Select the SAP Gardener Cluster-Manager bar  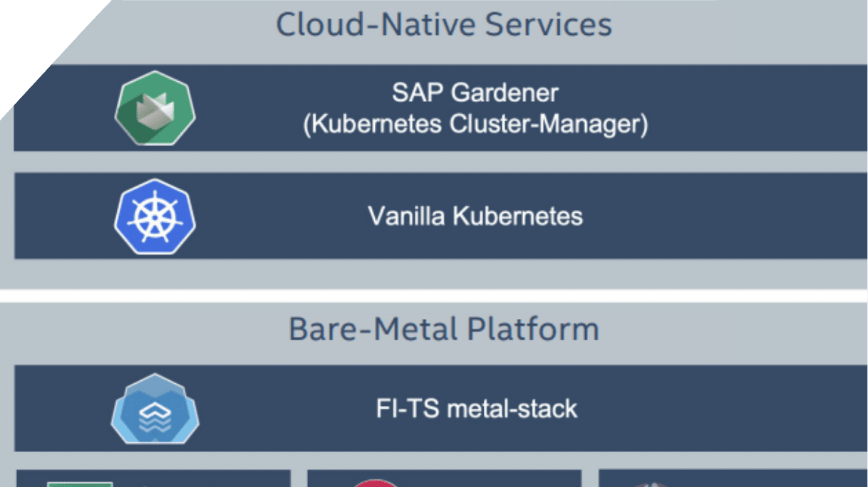click(440, 108)
